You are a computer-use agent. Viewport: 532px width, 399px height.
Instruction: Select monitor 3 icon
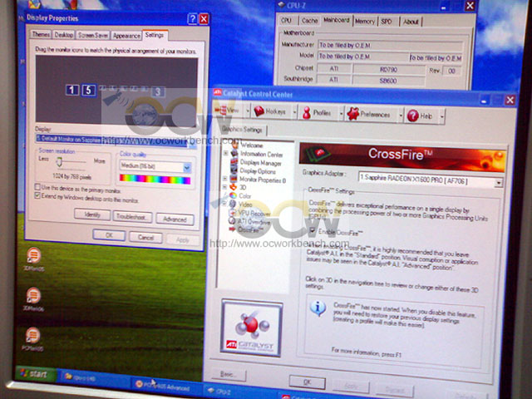(158, 91)
